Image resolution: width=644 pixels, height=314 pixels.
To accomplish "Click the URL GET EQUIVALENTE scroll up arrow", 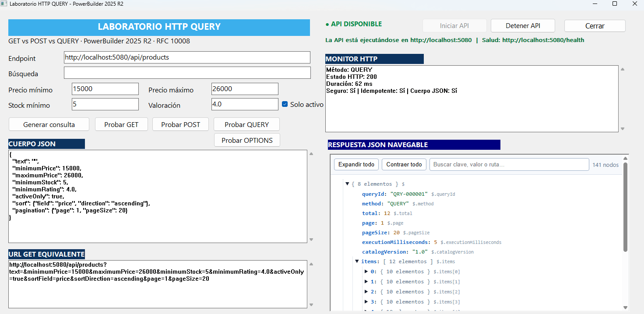I will pos(311,264).
